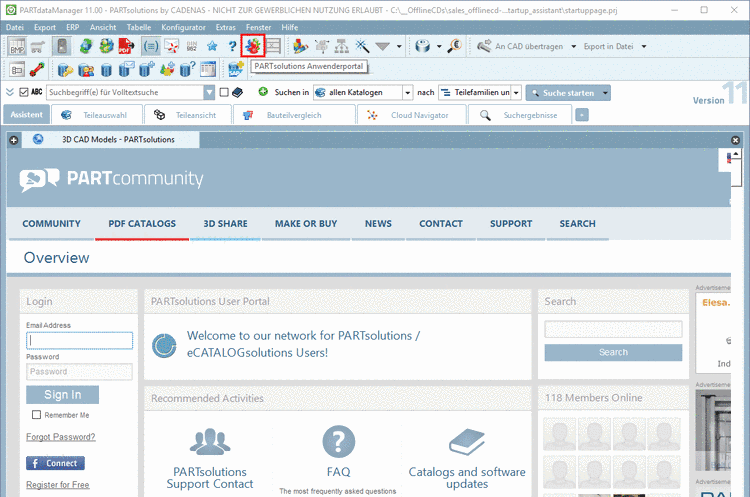Click the Sign In button
The height and width of the screenshot is (497, 750).
63,395
